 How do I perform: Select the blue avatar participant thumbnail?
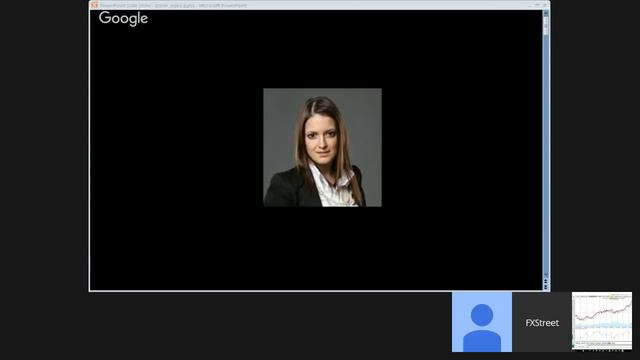[482, 322]
